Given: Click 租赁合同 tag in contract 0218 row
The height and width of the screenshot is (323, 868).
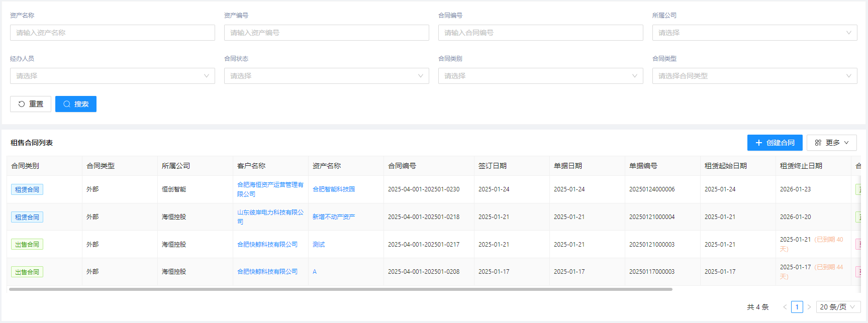Looking at the screenshot, I should [x=27, y=217].
